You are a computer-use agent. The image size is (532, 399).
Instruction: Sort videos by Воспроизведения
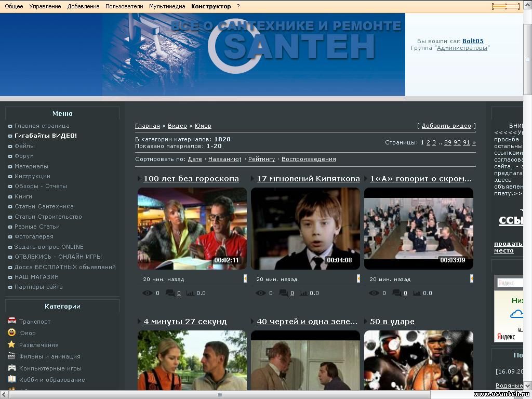[x=309, y=159]
